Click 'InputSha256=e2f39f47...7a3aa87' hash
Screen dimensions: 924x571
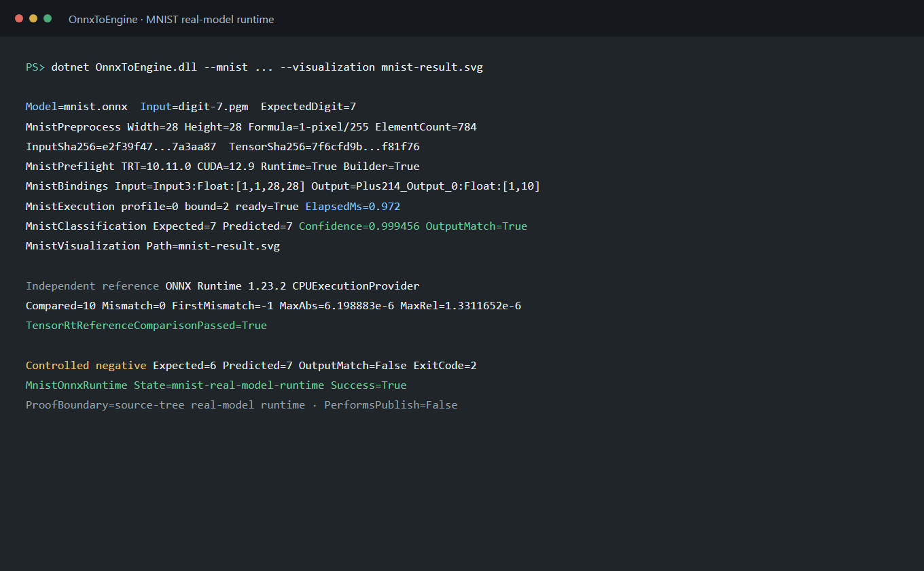point(121,147)
